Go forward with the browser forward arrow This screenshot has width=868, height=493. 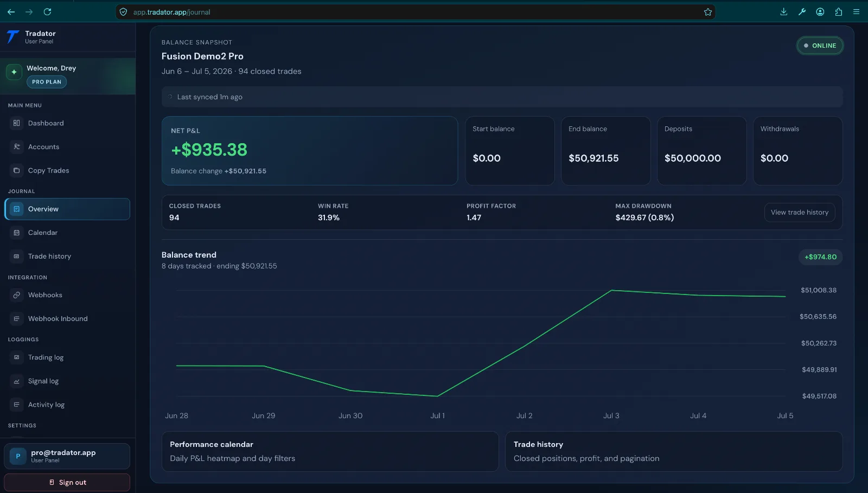click(29, 12)
